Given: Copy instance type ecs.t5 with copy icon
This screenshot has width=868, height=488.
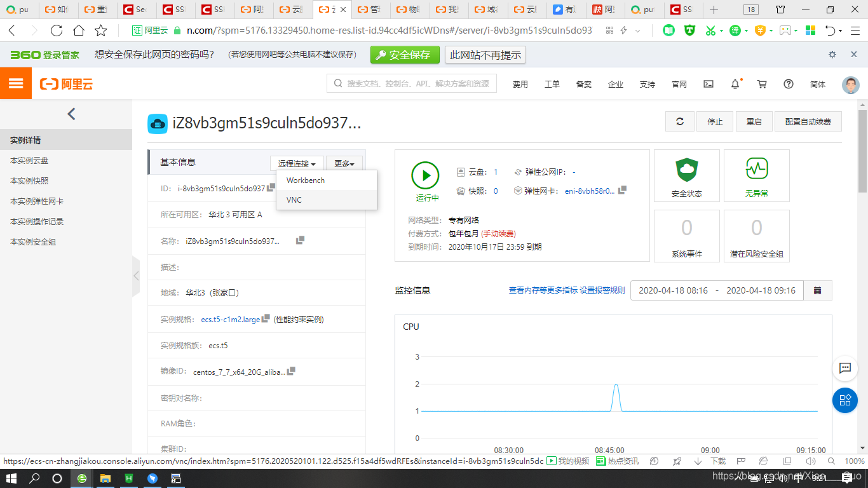Looking at the screenshot, I should (266, 318).
